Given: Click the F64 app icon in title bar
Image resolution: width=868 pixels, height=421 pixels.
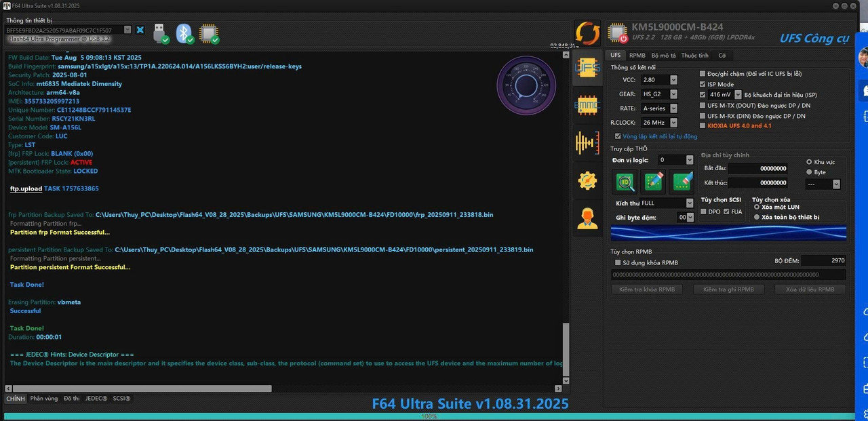Looking at the screenshot, I should [x=6, y=5].
